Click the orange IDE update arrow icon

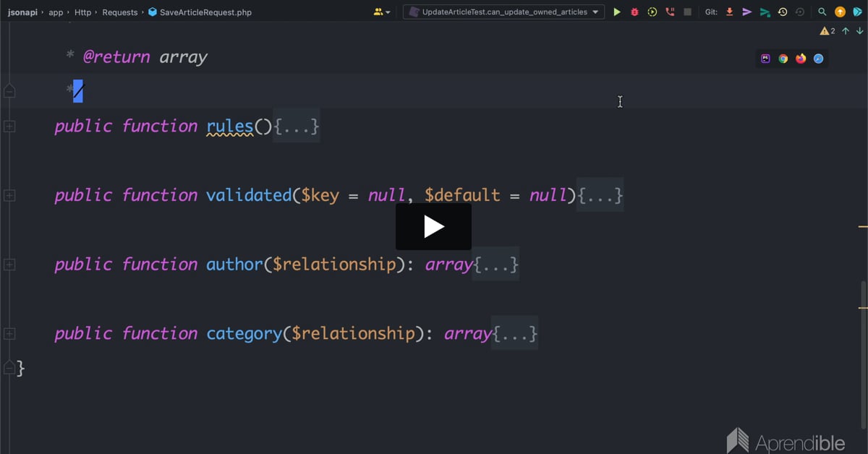840,12
